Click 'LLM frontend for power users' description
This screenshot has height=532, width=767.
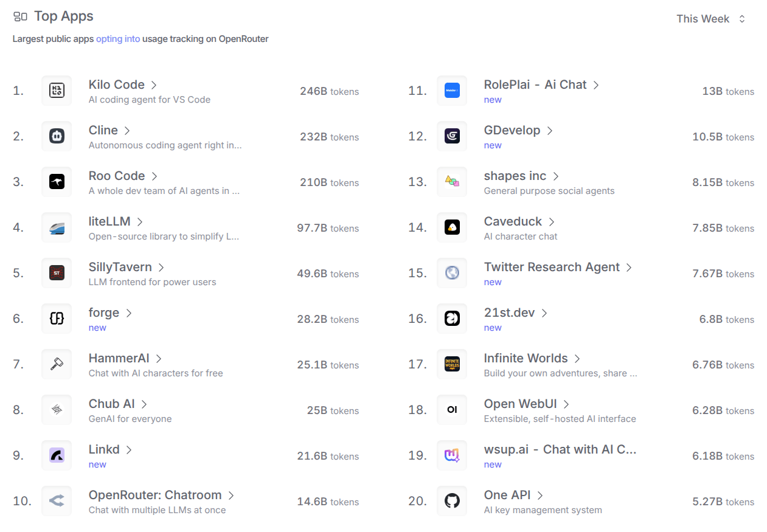click(x=153, y=282)
